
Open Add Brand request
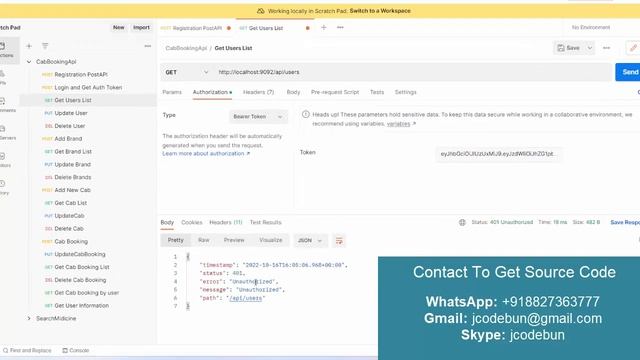(x=68, y=139)
